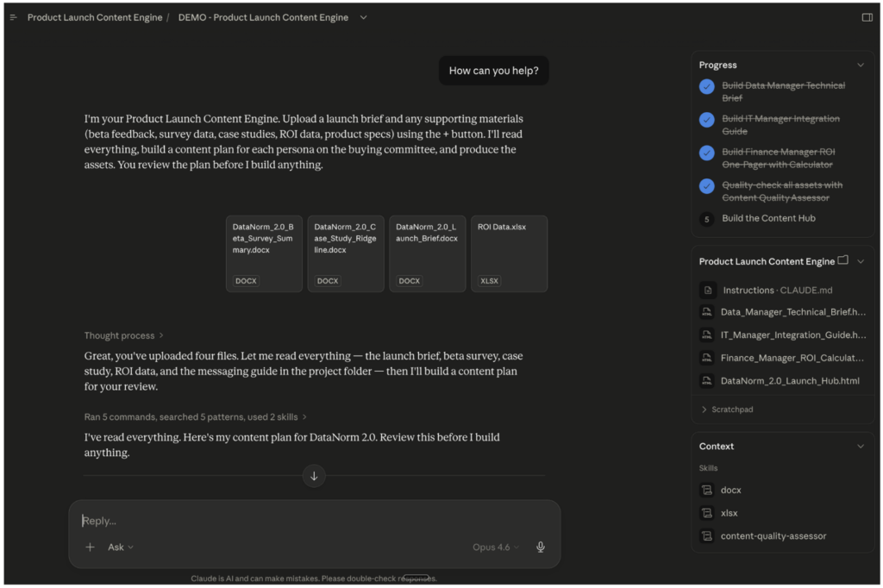Screen dimensions: 883x588
Task: Open DataNorm_2.0_Launch_Brief.docx attachment
Action: pyautogui.click(x=428, y=253)
